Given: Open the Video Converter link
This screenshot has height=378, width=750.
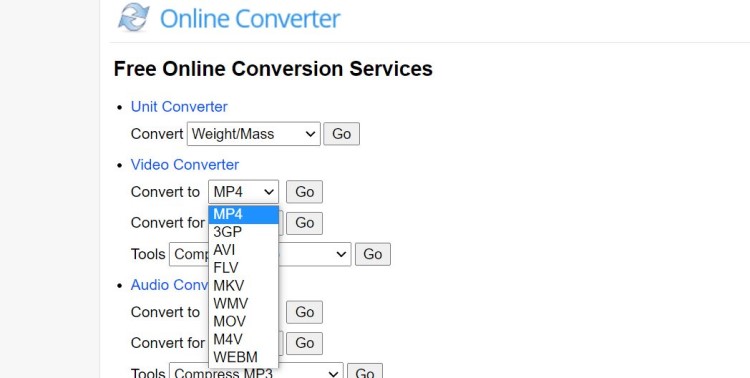Looking at the screenshot, I should (x=185, y=165).
